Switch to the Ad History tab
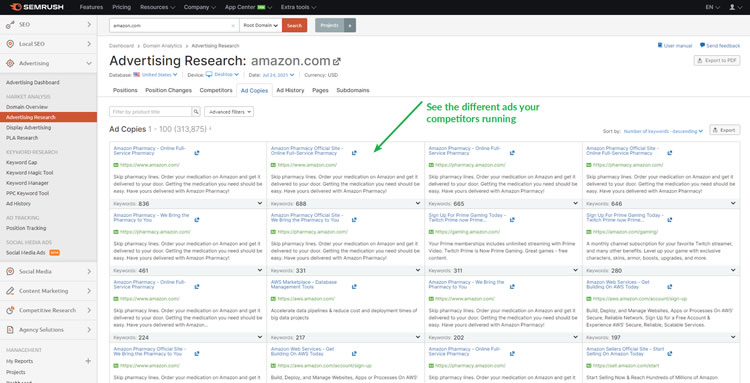This screenshot has width=750, height=383. click(x=290, y=90)
